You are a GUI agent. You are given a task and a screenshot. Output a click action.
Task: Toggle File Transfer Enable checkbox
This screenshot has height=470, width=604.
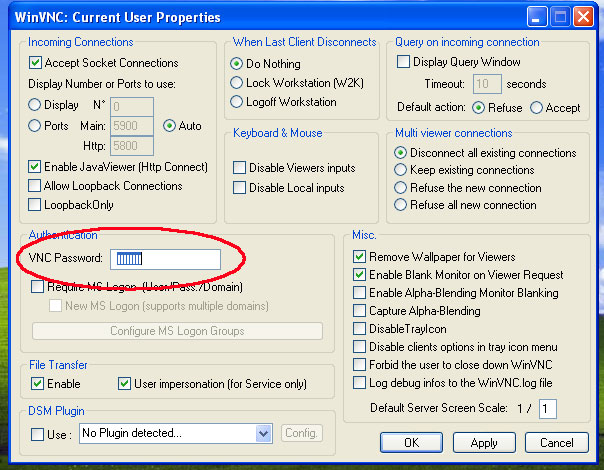pyautogui.click(x=37, y=384)
